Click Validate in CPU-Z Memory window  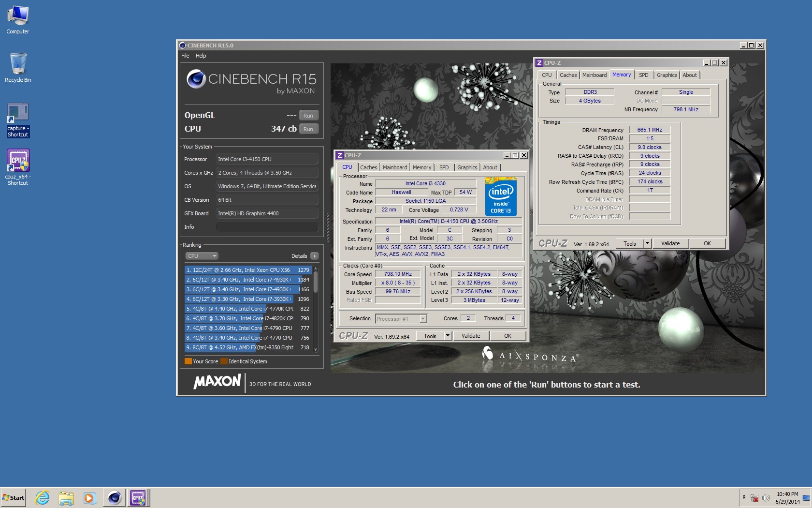pos(670,243)
